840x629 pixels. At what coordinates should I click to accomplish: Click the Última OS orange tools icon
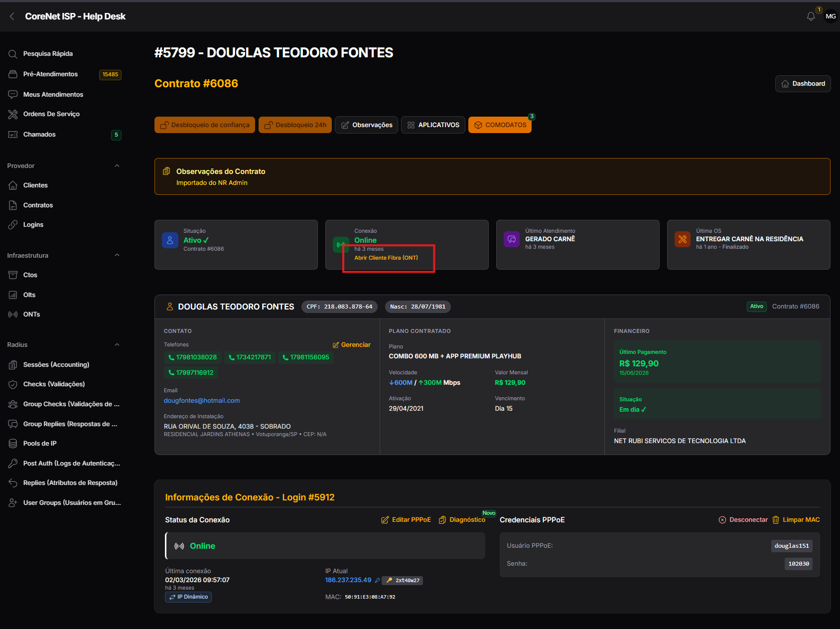pos(683,239)
